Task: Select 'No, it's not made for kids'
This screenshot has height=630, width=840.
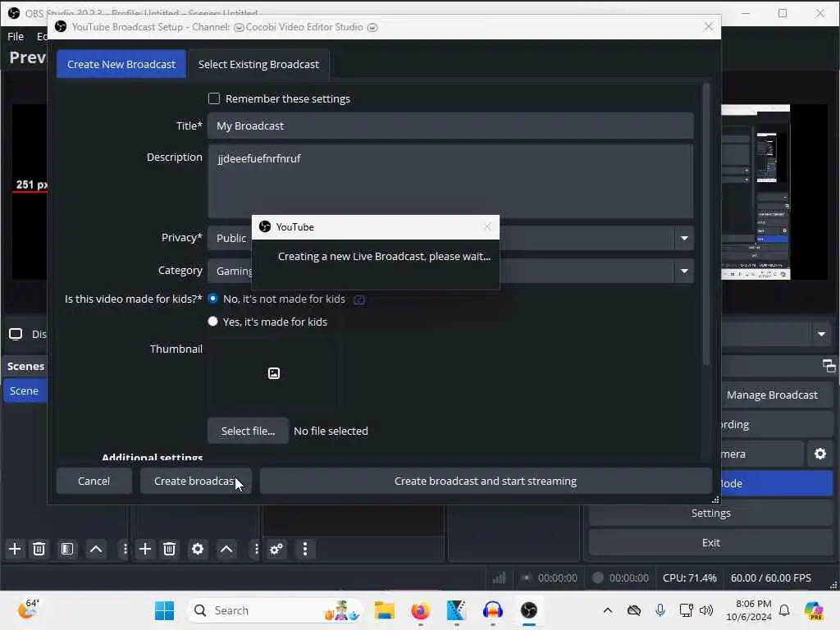Action: coord(212,299)
